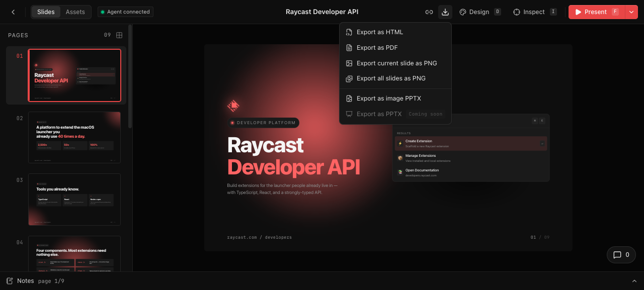Choose Export current slide as PNG
This screenshot has height=290, width=644.
(395, 63)
